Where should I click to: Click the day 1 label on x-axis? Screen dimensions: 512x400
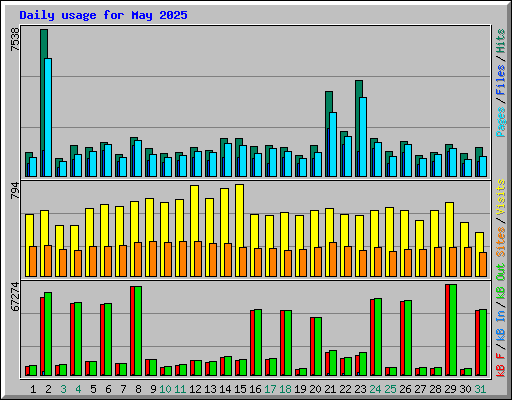tap(33, 389)
